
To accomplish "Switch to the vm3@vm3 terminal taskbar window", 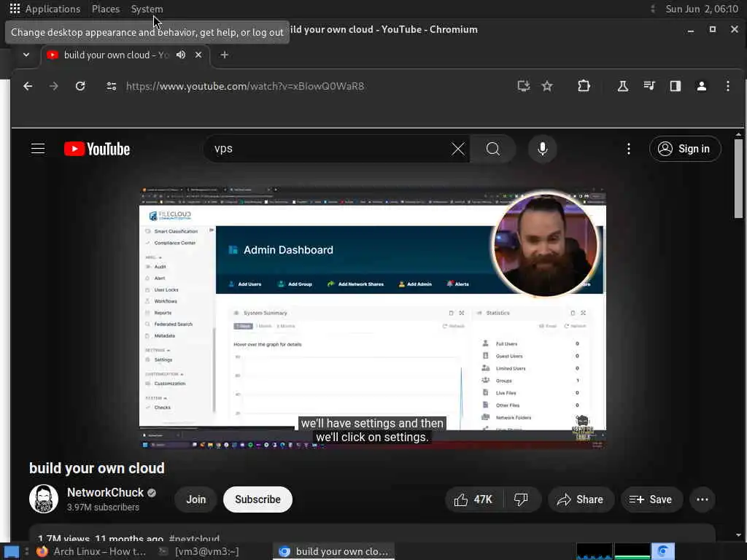I will tap(200, 551).
